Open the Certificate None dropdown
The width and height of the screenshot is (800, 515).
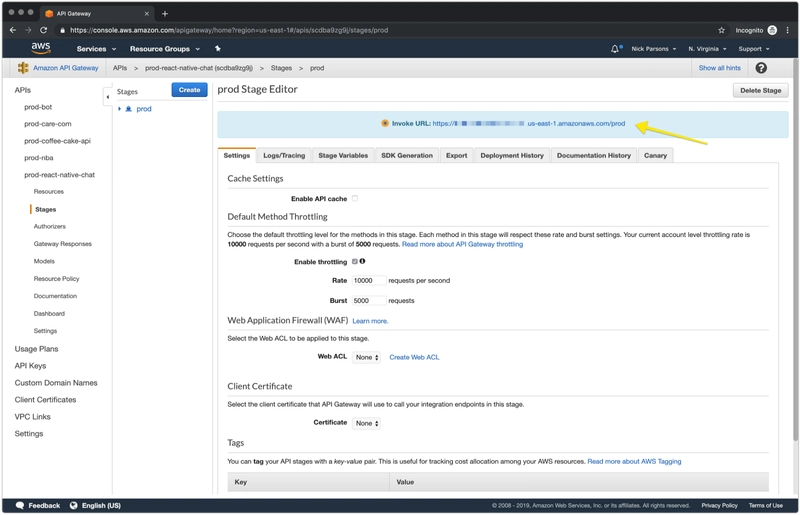pos(366,423)
